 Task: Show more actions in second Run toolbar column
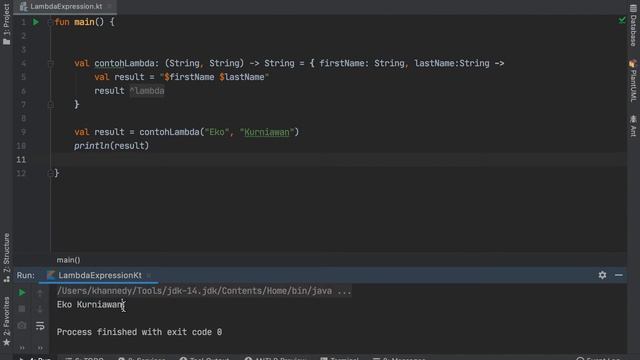click(x=40, y=348)
